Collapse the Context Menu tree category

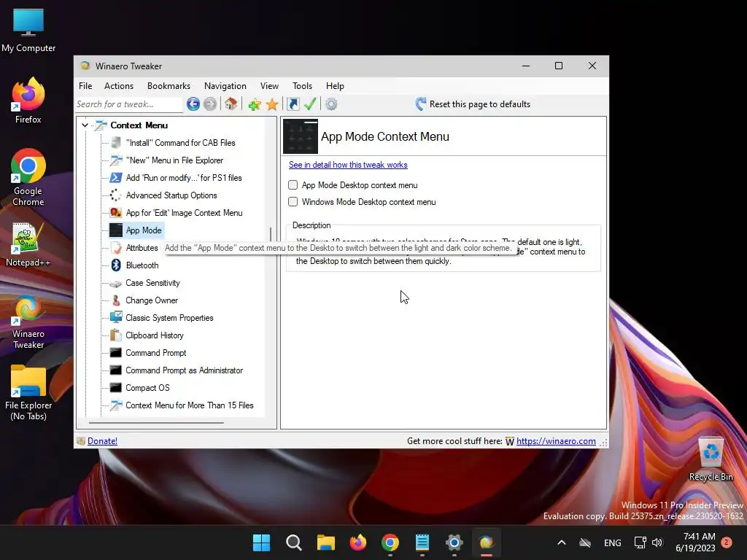pyautogui.click(x=85, y=125)
